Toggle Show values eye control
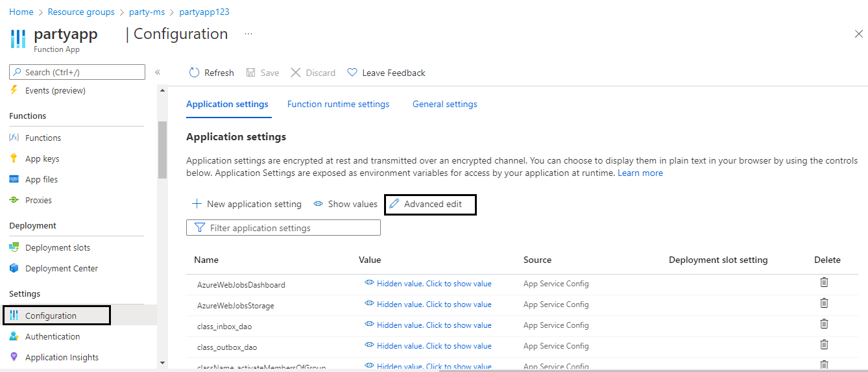 pyautogui.click(x=345, y=204)
